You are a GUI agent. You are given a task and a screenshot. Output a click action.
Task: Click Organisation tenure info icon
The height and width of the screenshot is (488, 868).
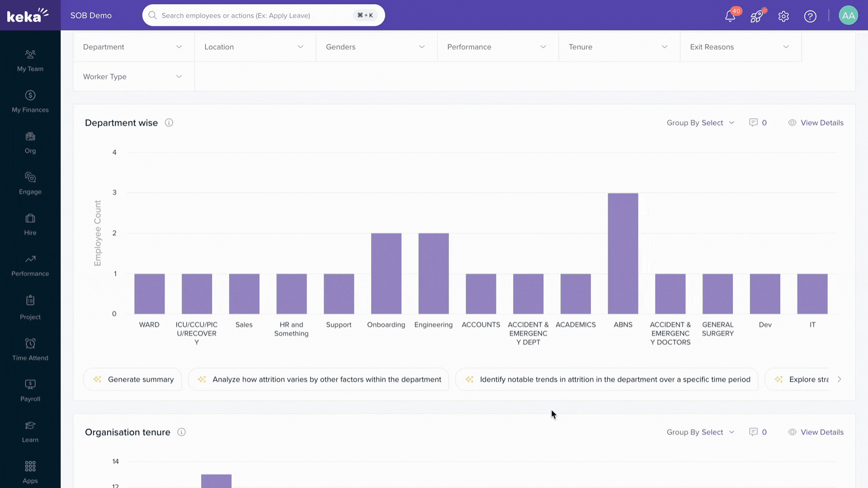(181, 432)
